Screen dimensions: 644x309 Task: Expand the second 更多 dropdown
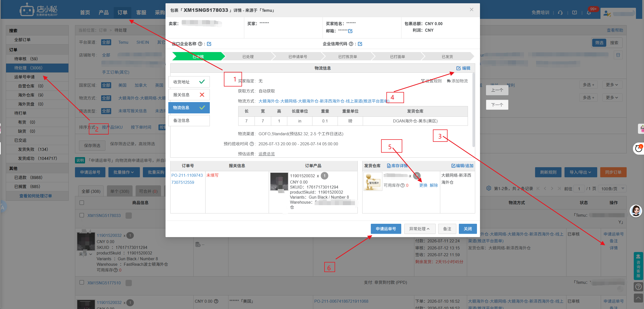tap(612, 98)
